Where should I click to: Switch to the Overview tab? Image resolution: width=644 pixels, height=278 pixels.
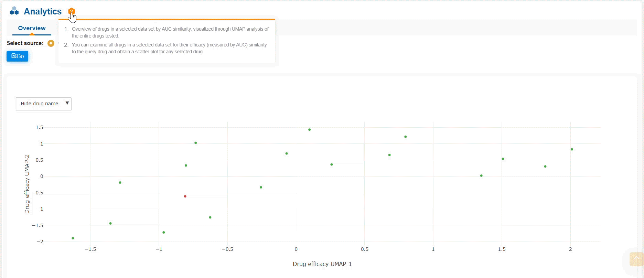[x=32, y=28]
